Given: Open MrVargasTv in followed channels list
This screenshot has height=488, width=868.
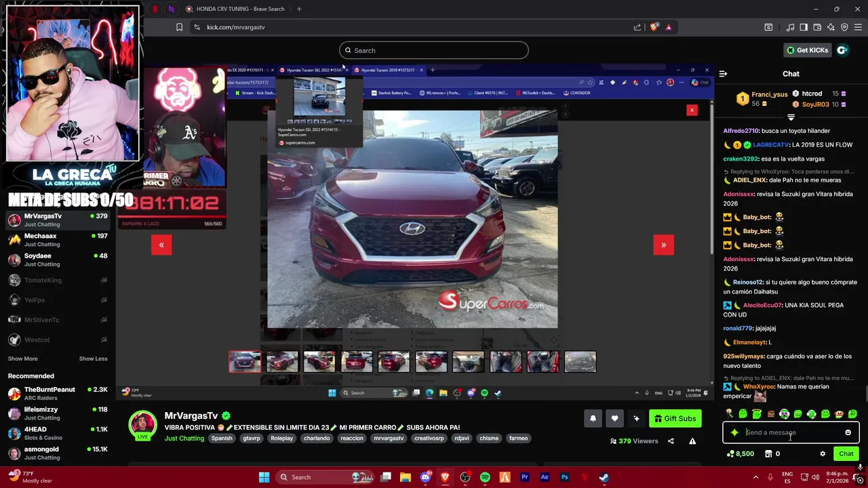Looking at the screenshot, I should (58, 220).
